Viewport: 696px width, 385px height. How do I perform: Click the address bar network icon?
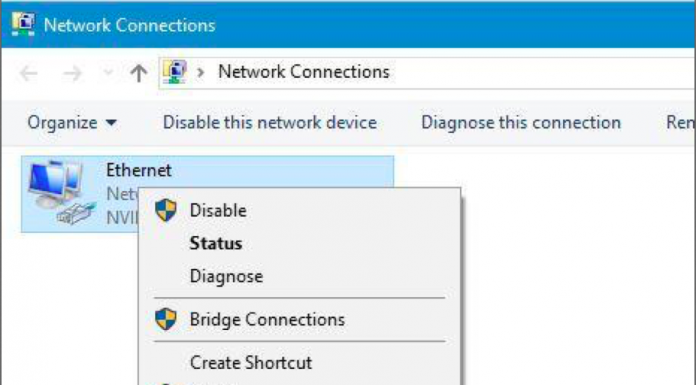[x=174, y=72]
